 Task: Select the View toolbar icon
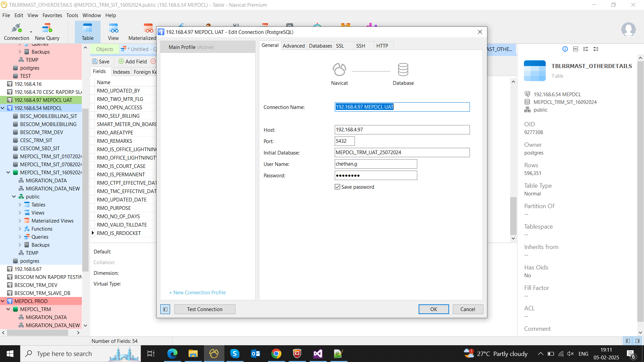113,32
